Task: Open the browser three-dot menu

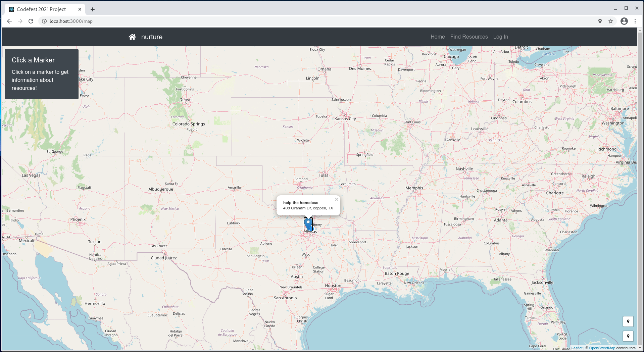Action: point(635,21)
